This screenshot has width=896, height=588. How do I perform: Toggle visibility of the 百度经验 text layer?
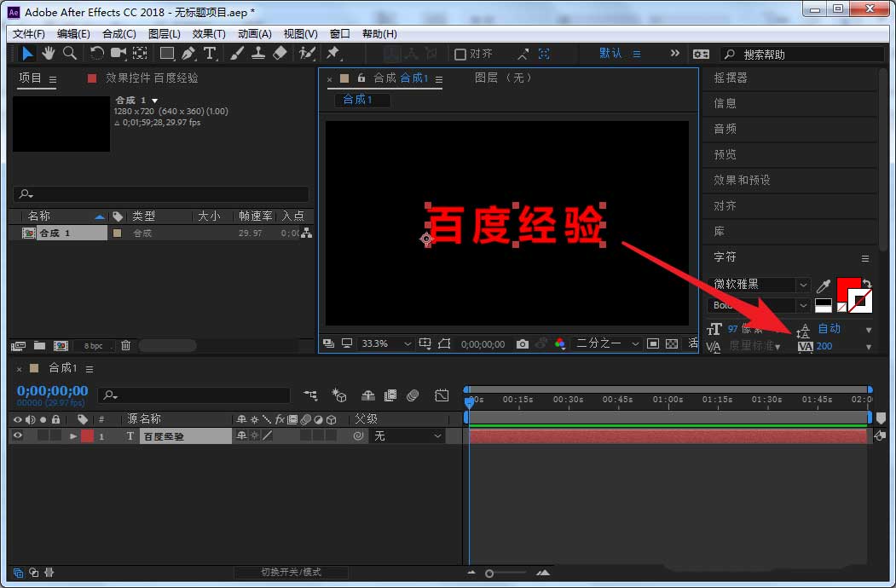click(17, 435)
